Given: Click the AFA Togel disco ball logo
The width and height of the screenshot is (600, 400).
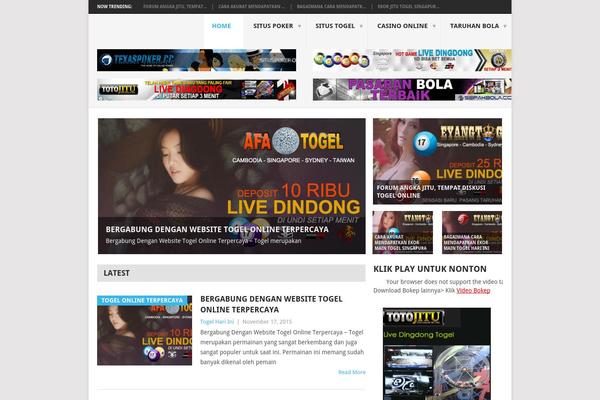Looking at the screenshot, I should (285, 141).
